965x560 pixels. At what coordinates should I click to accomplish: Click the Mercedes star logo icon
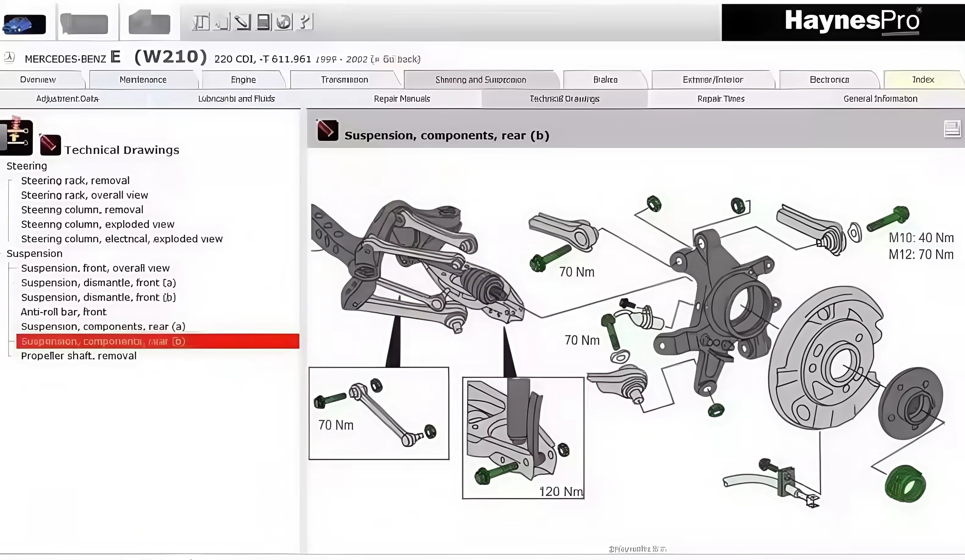(x=9, y=57)
